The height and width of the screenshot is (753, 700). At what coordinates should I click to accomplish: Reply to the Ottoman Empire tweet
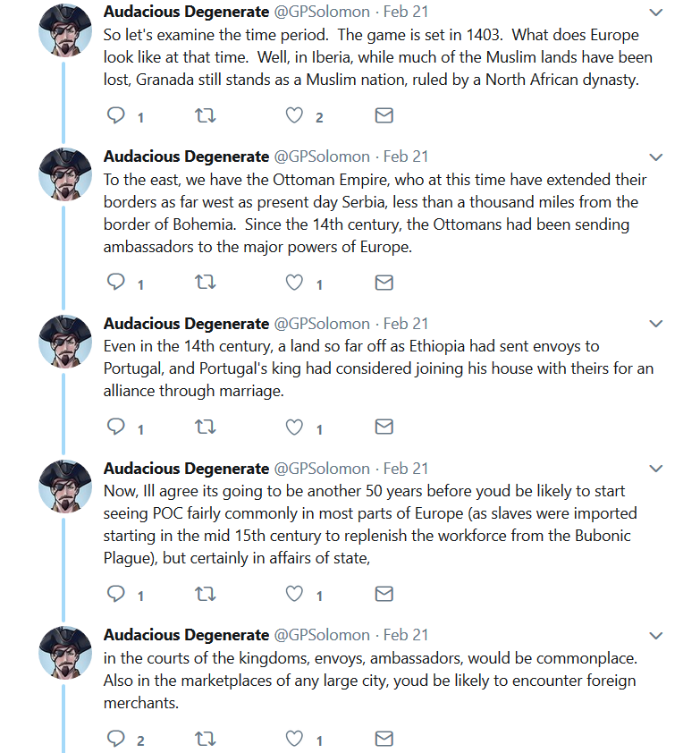coord(115,283)
